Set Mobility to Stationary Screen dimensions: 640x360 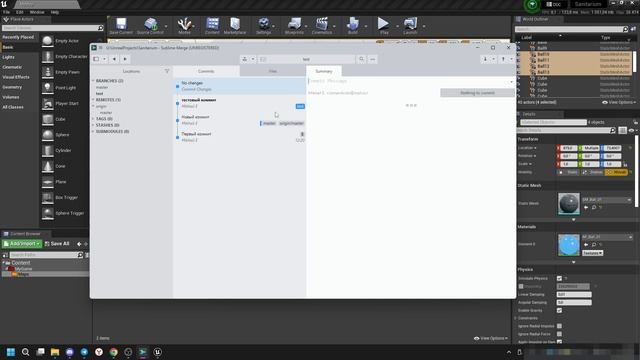(593, 172)
